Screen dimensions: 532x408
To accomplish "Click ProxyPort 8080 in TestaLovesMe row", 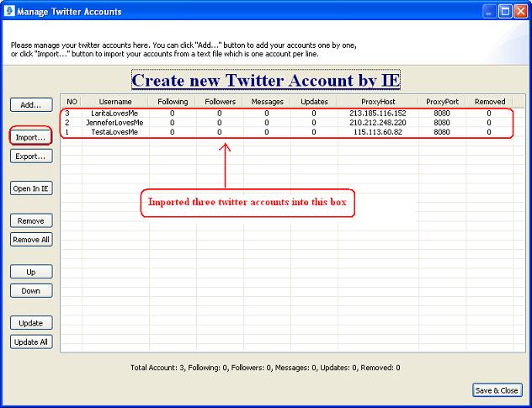I will (x=442, y=132).
